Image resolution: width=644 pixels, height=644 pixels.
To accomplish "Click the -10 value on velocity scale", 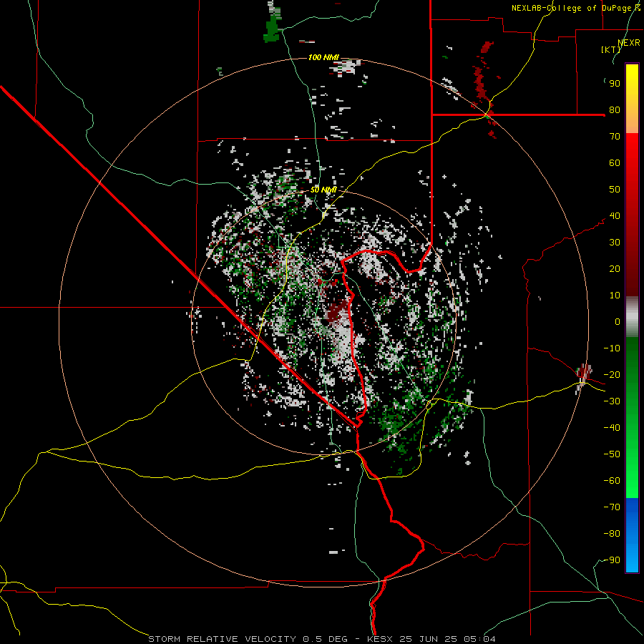I will point(612,348).
